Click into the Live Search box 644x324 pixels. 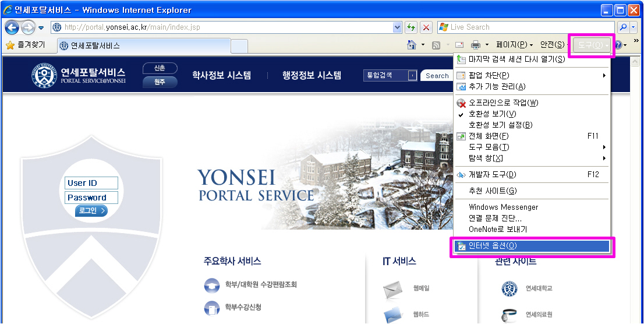pos(527,27)
